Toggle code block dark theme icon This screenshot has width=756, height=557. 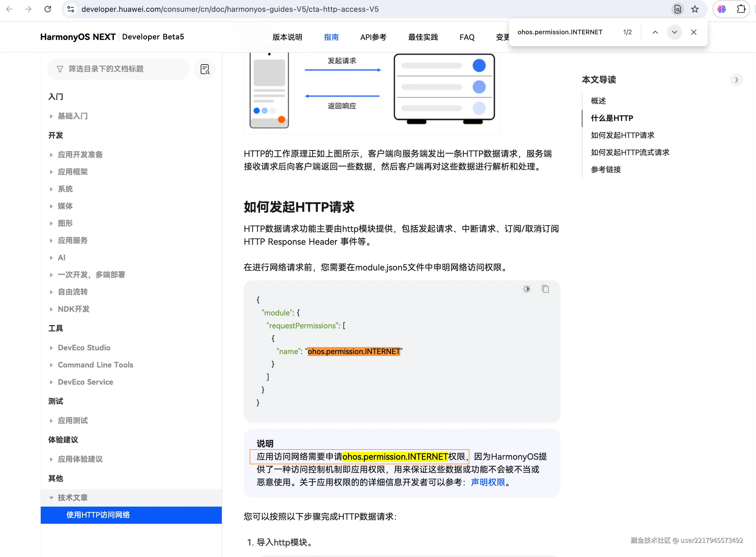tap(527, 289)
